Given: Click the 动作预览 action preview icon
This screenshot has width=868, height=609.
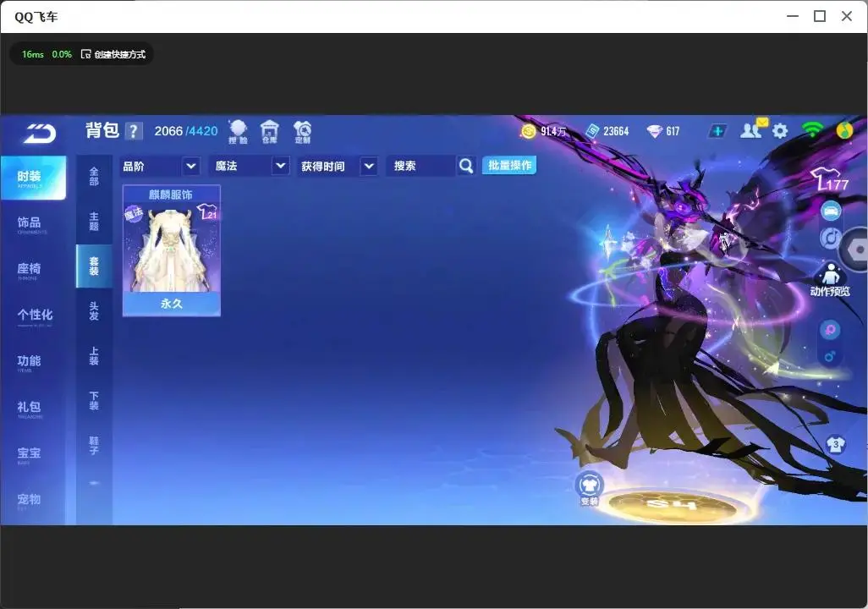Looking at the screenshot, I should tap(830, 280).
